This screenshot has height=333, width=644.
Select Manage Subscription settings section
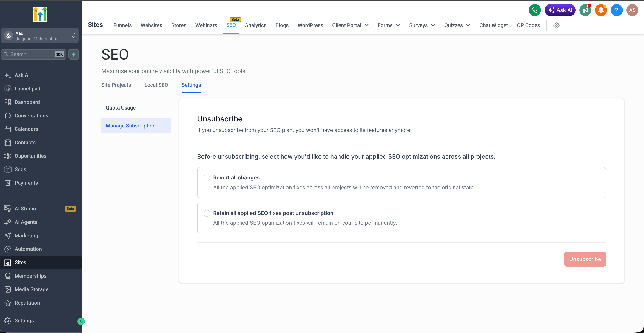point(136,126)
